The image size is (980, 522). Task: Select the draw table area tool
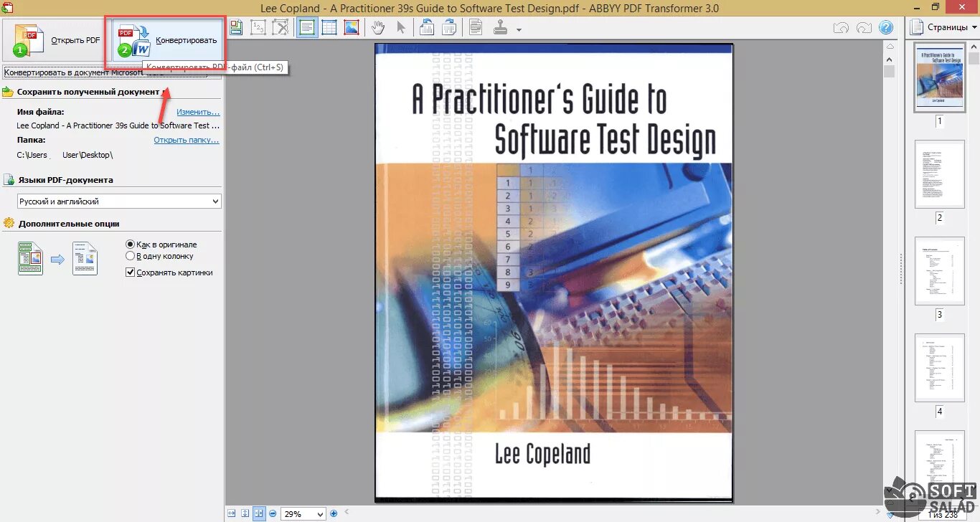coord(329,28)
